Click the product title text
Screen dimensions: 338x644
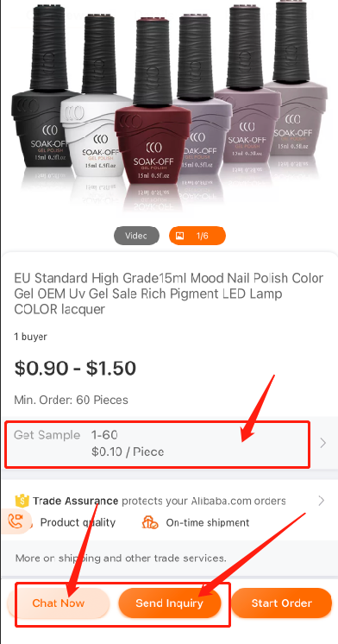[x=168, y=294]
